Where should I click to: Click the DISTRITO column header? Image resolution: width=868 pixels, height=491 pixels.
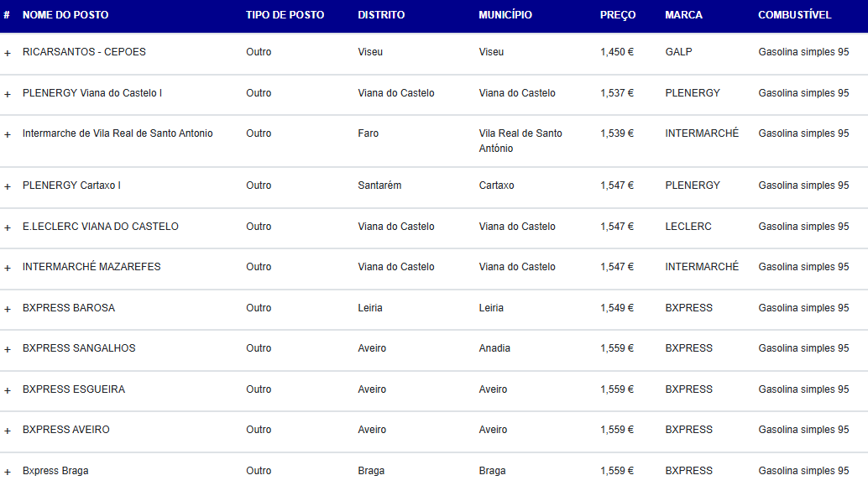click(381, 15)
